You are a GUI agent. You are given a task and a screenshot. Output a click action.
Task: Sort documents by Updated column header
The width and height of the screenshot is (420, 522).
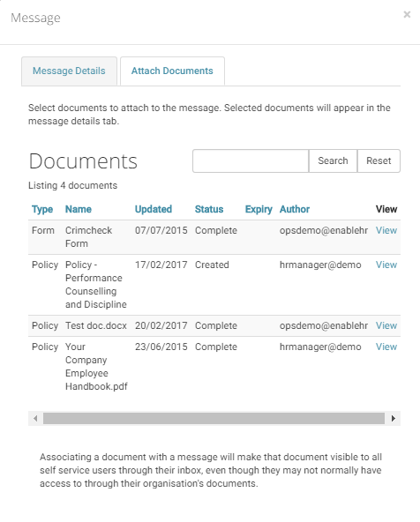pyautogui.click(x=154, y=209)
